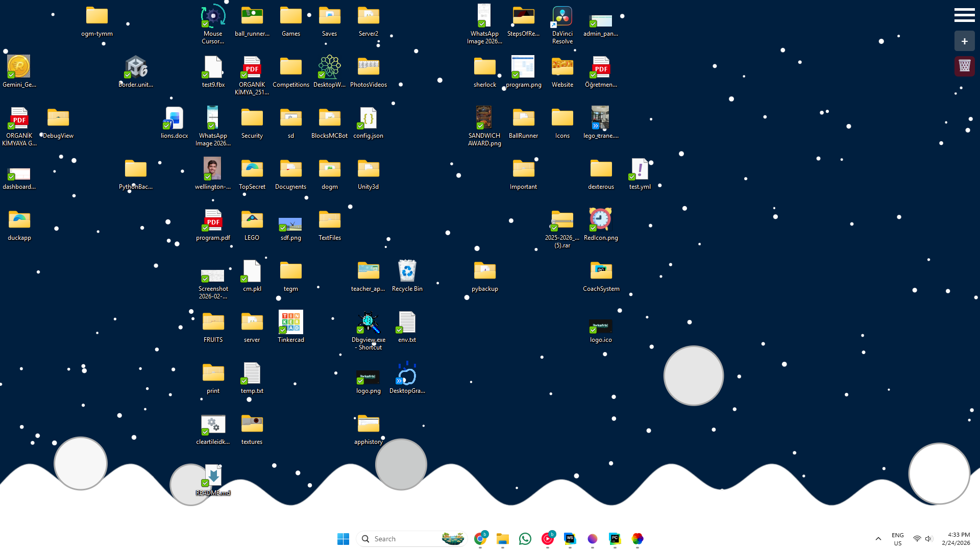The image size is (980, 551).
Task: Open File Explorer from the taskbar
Action: 502,539
